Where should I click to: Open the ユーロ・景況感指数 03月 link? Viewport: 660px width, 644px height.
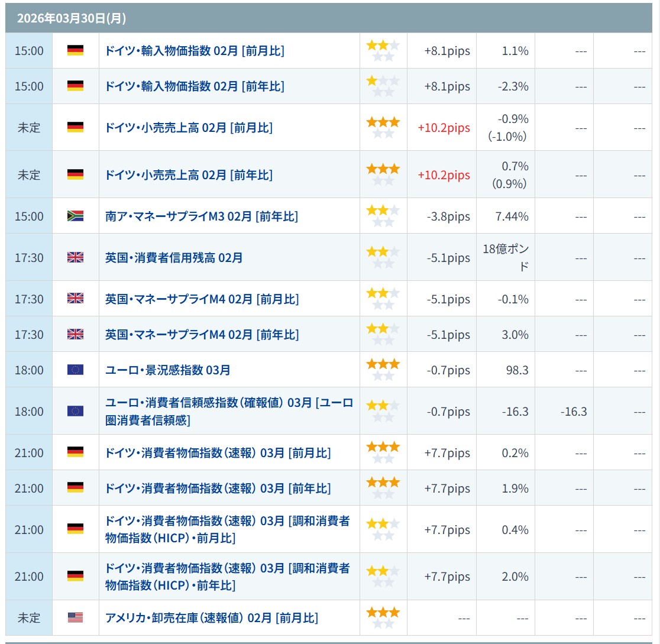[x=167, y=370]
